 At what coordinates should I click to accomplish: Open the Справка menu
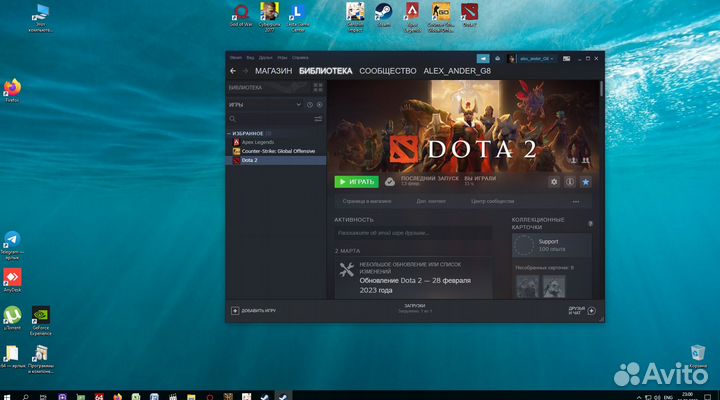pyautogui.click(x=300, y=58)
